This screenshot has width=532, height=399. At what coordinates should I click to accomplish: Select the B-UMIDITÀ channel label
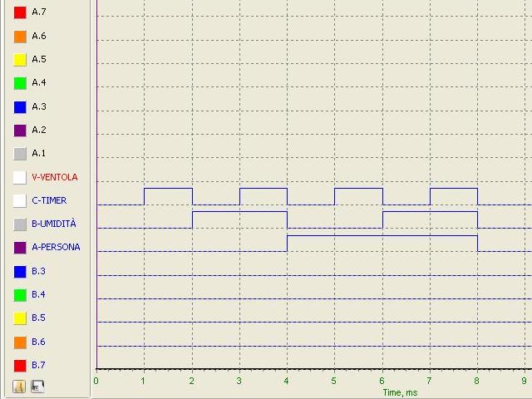[53, 224]
